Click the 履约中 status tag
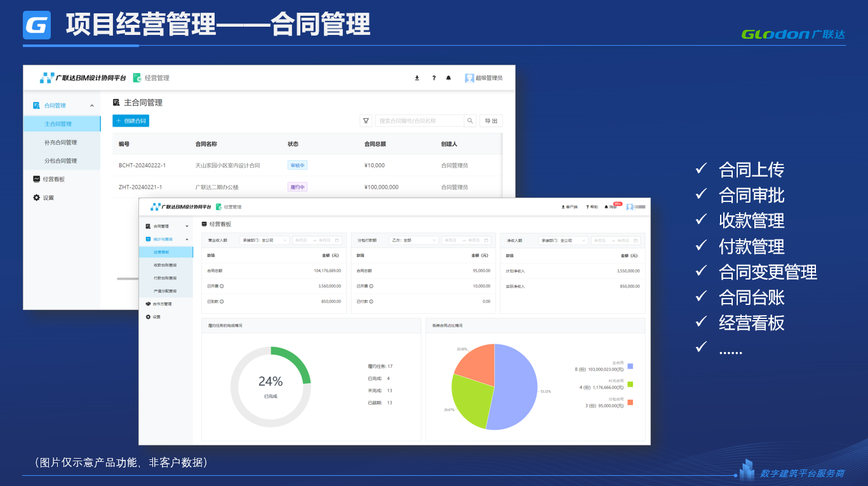Viewport: 868px width, 486px height. pos(298,187)
